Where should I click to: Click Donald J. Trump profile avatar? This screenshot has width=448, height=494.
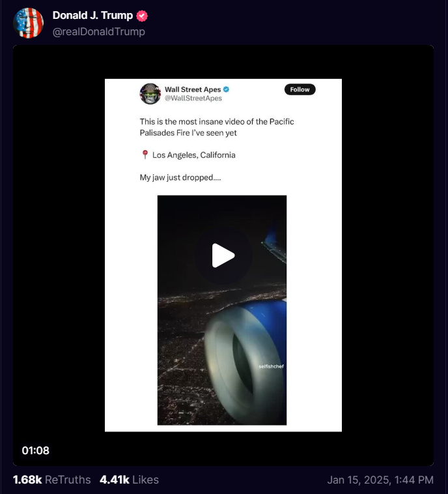point(29,23)
